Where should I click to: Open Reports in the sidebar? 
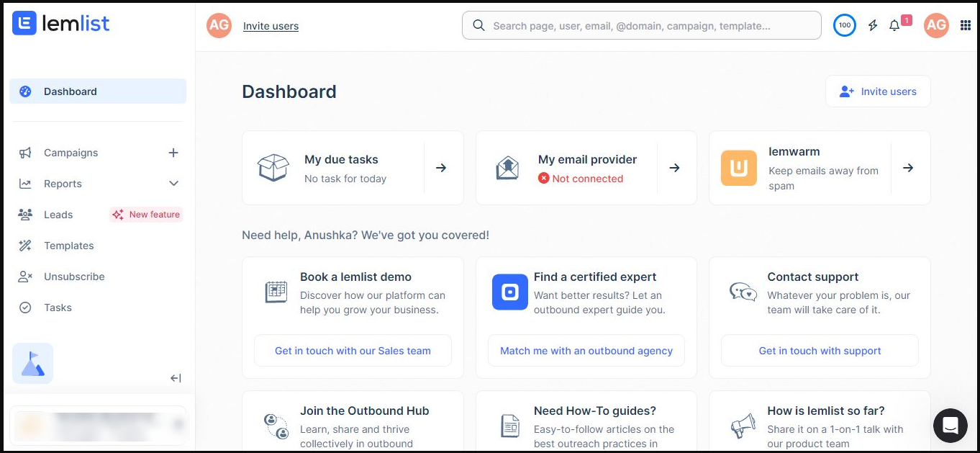[63, 184]
